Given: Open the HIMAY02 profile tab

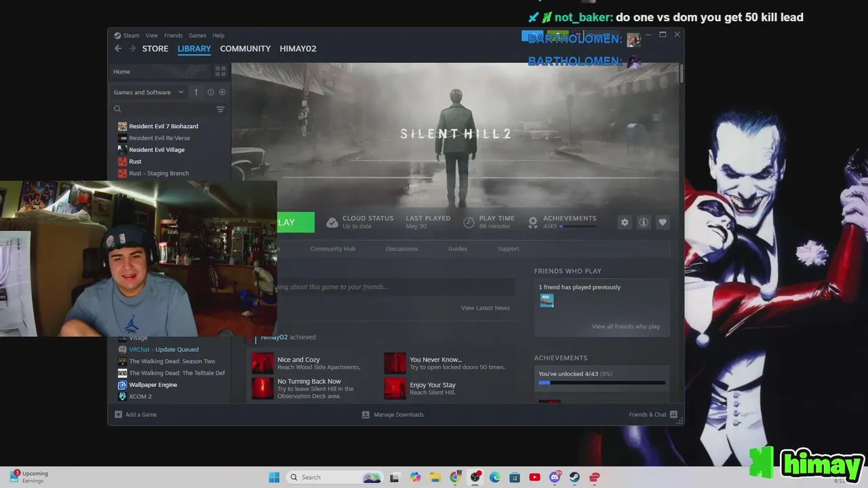Looking at the screenshot, I should pos(298,49).
